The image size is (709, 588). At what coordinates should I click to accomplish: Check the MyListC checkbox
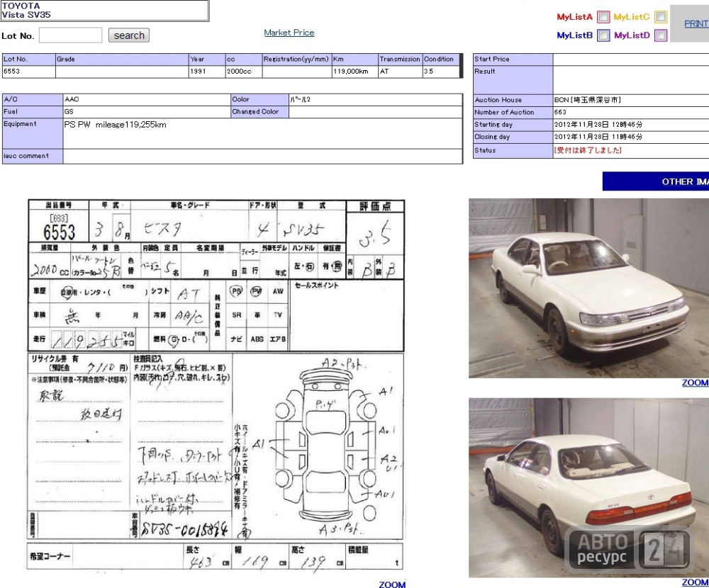[661, 17]
